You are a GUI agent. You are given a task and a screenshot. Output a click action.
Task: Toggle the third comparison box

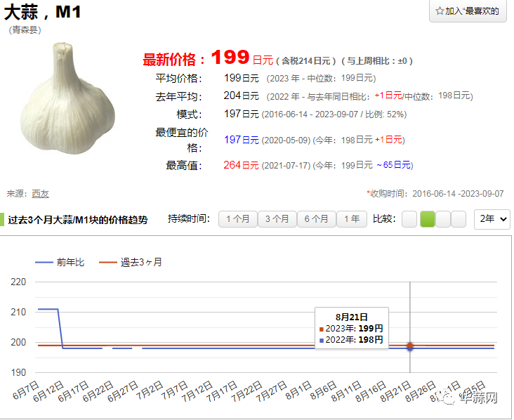442,219
